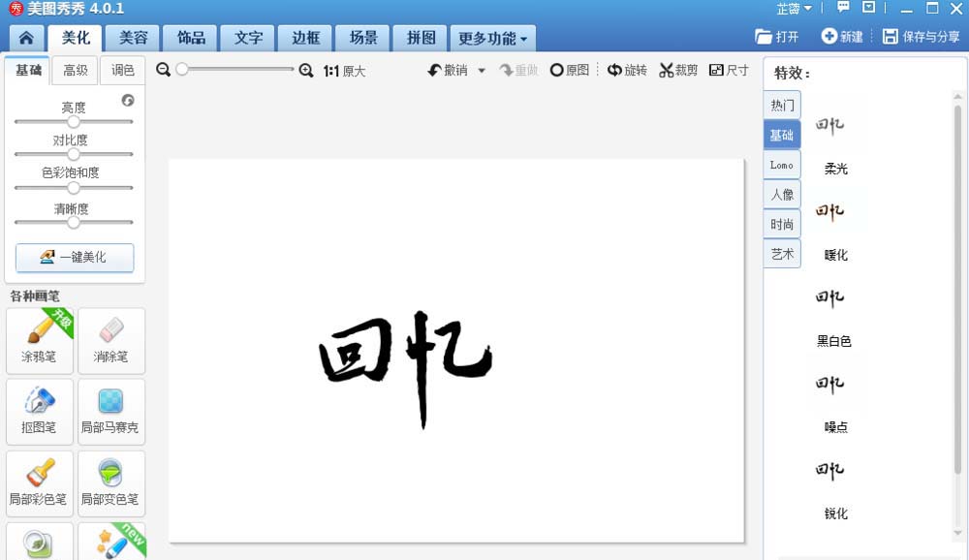Switch to the 文字 tab
This screenshot has width=969, height=560.
[x=248, y=39]
